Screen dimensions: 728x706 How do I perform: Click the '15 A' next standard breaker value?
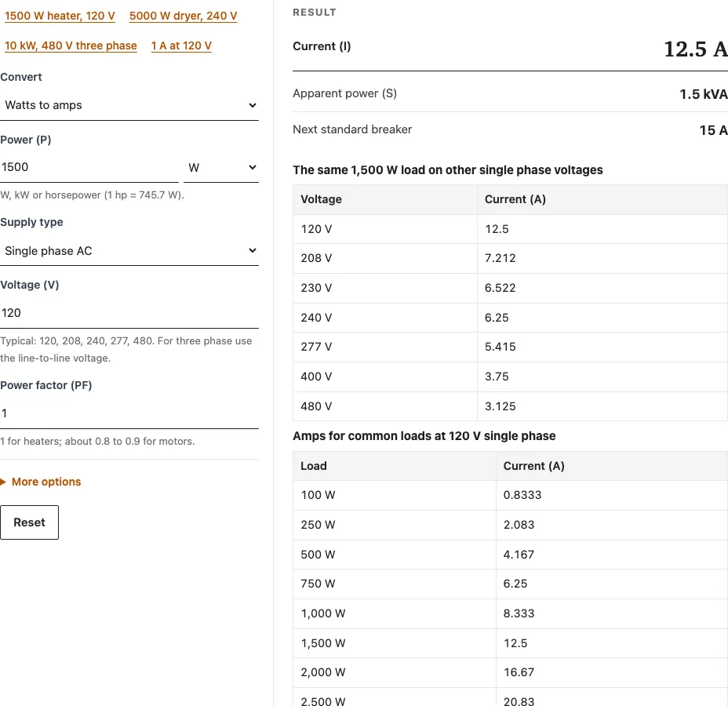[713, 130]
